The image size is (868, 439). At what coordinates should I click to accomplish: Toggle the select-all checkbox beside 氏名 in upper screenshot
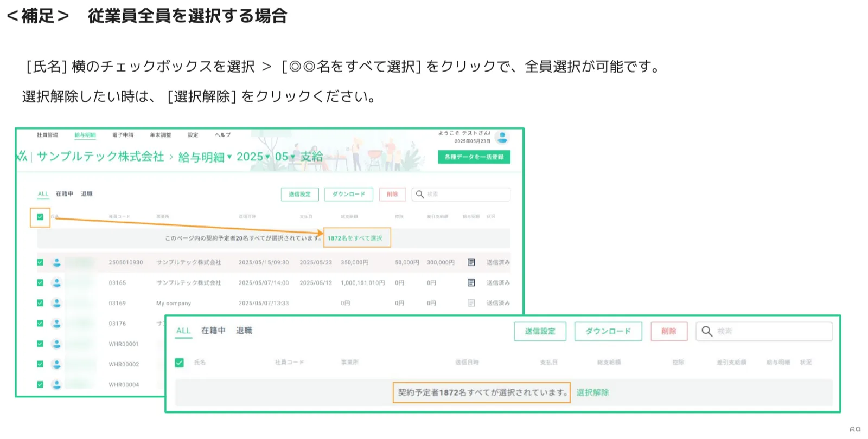click(40, 217)
